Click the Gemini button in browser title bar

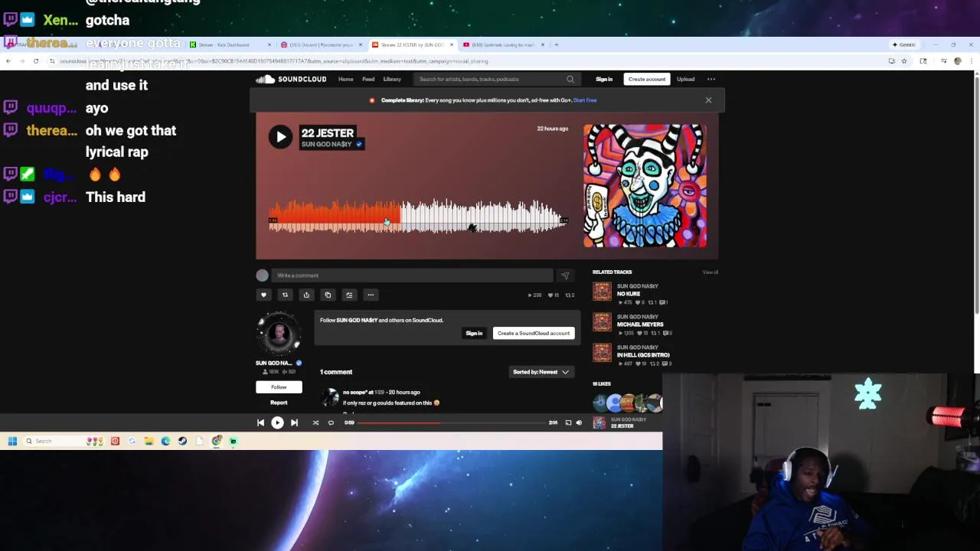(903, 44)
